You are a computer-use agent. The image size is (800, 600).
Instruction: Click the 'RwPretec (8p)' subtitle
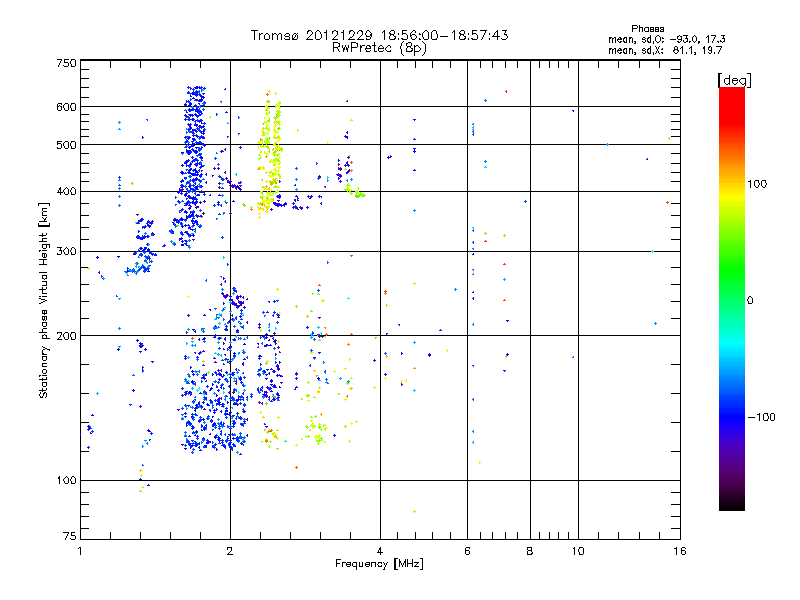click(379, 48)
